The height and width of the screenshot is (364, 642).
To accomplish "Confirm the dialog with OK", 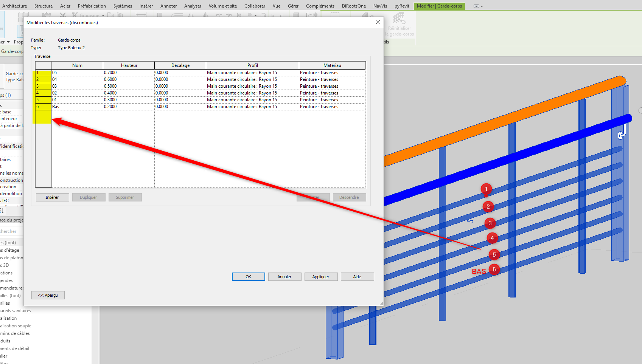I will click(x=248, y=277).
